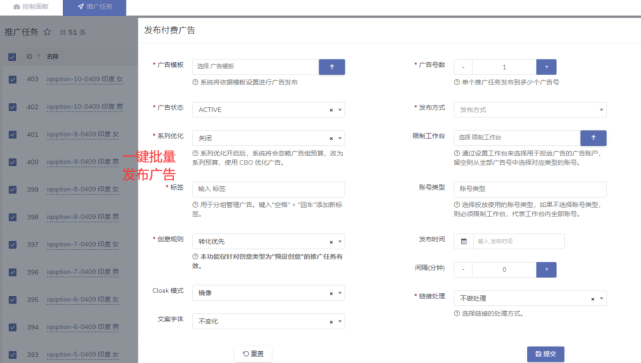Click the 提交 submit button

(x=545, y=354)
